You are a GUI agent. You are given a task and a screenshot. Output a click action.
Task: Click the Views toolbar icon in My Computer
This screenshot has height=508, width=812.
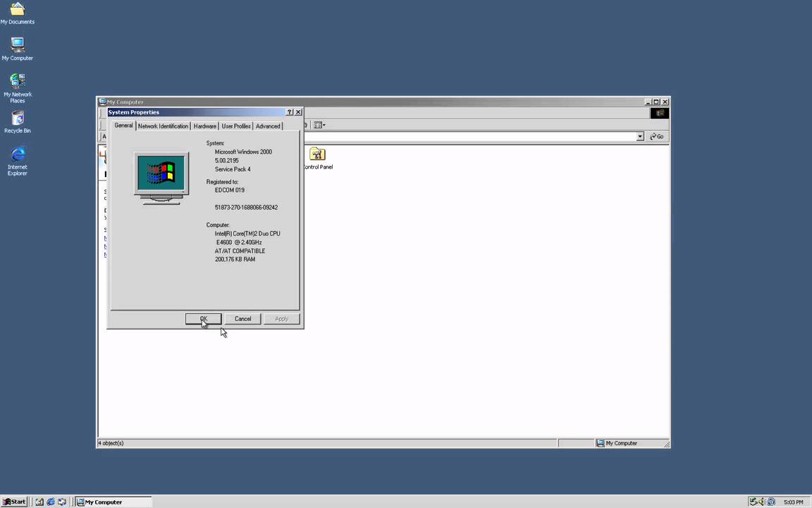click(x=319, y=125)
